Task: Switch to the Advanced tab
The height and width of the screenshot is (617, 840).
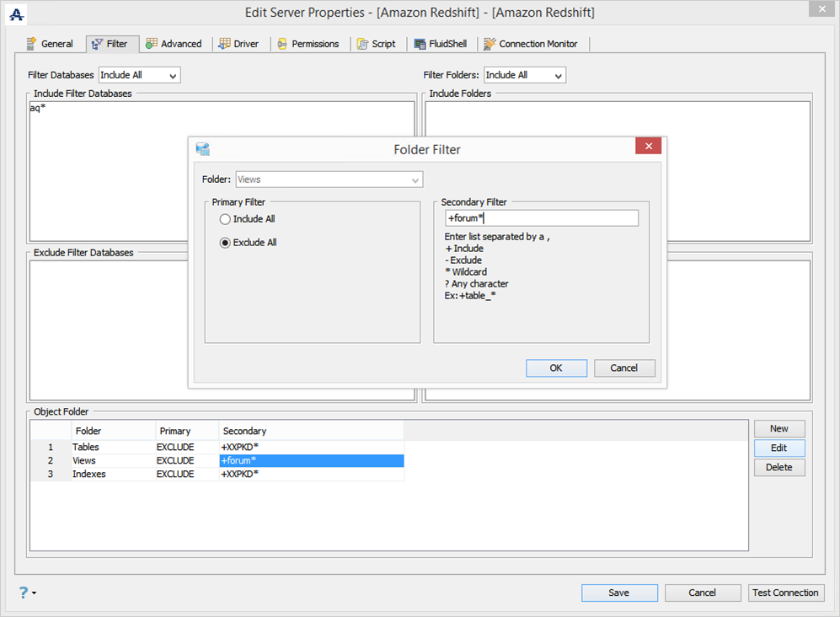Action: click(174, 44)
